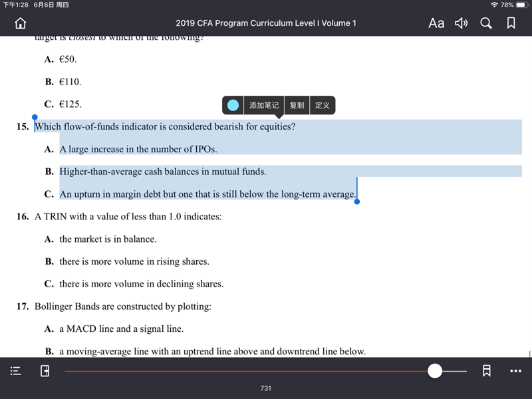The width and height of the screenshot is (532, 399).
Task: Tap the book title in the header
Action: coord(266,23)
